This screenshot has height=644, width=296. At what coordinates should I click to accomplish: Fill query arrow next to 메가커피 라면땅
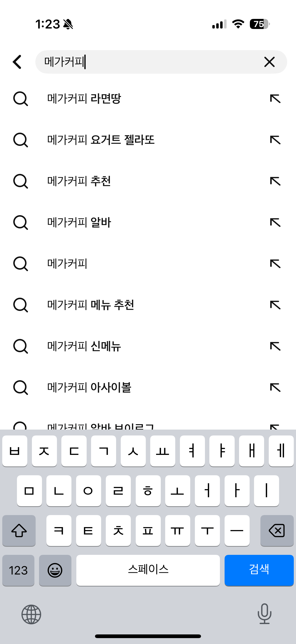tap(275, 99)
